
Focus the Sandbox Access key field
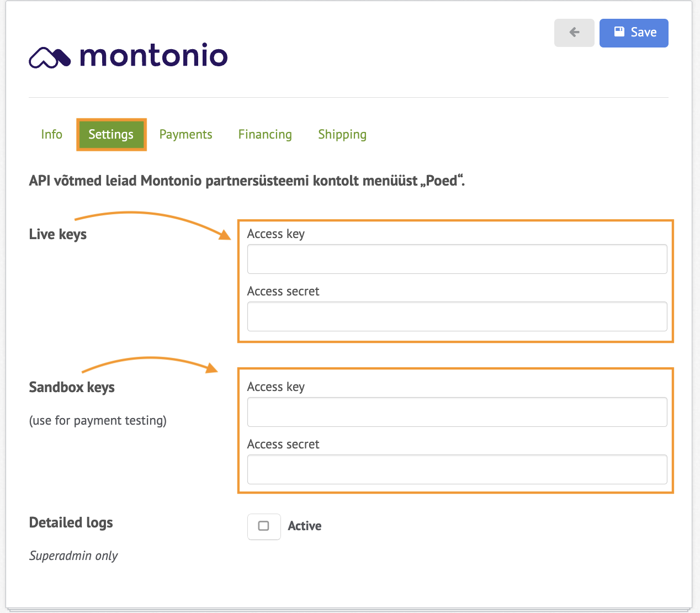pos(457,412)
